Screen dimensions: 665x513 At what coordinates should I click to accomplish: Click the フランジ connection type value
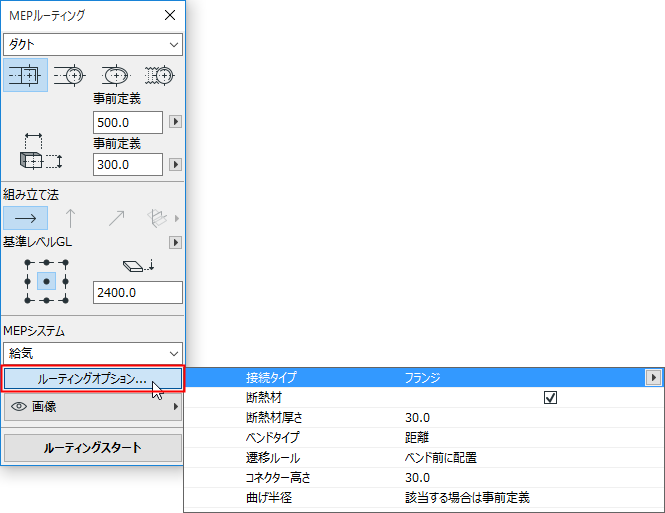click(422, 377)
